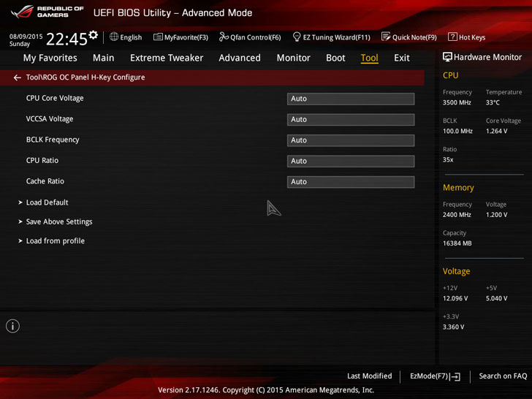Click the info circle icon at the bottom left
Viewport: 532px width, 399px height.
point(12,326)
